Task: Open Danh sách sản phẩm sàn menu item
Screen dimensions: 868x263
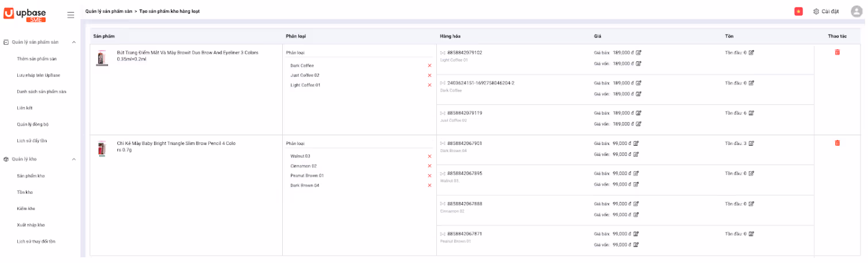Action: pyautogui.click(x=41, y=92)
